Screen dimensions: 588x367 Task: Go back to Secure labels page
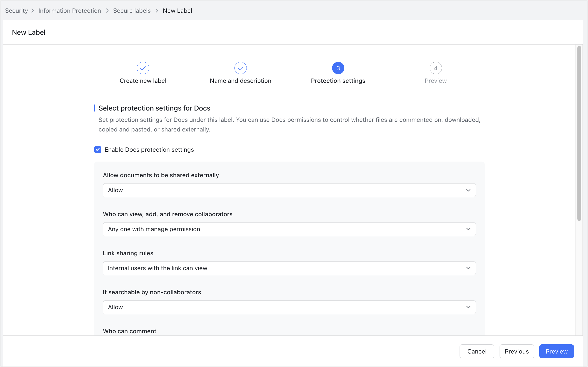[x=132, y=11]
